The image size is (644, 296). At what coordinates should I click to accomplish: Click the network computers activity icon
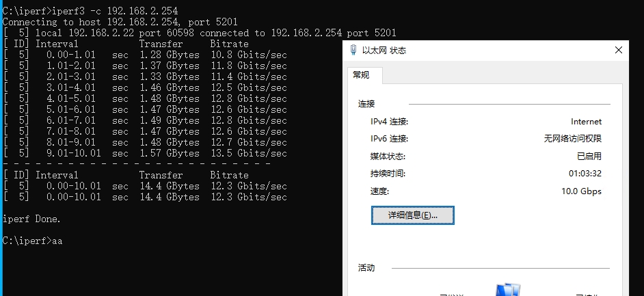508,289
